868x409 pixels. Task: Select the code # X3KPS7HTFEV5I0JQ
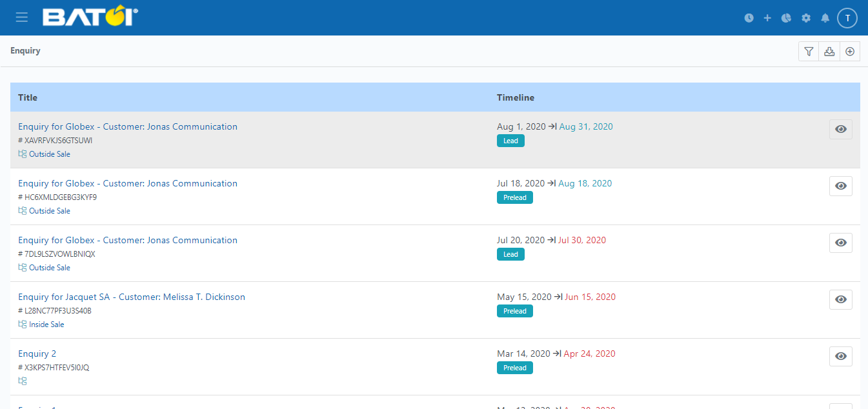(54, 367)
